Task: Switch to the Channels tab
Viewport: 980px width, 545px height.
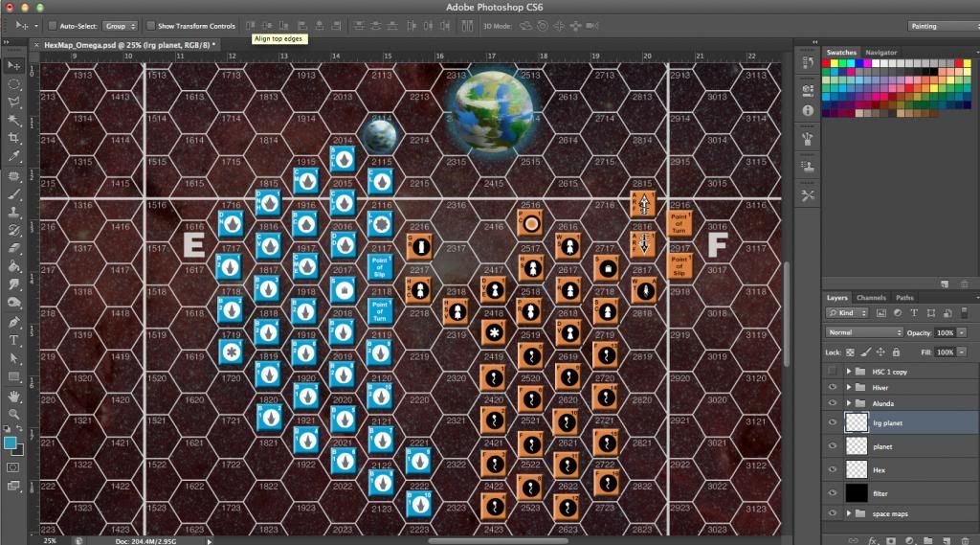Action: tap(871, 297)
